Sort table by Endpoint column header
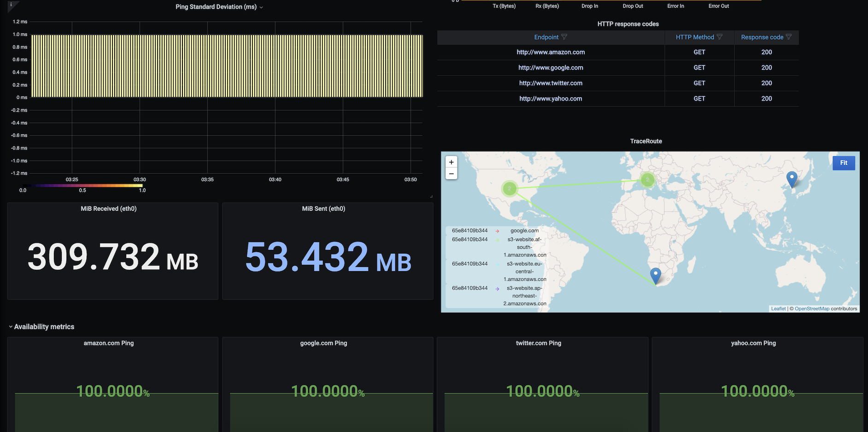The width and height of the screenshot is (868, 432). (546, 37)
